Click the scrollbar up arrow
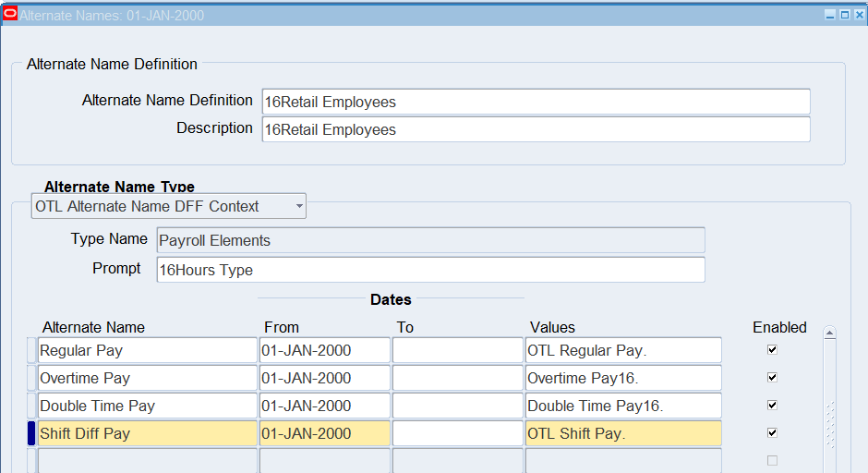The height and width of the screenshot is (473, 868). coord(829,333)
